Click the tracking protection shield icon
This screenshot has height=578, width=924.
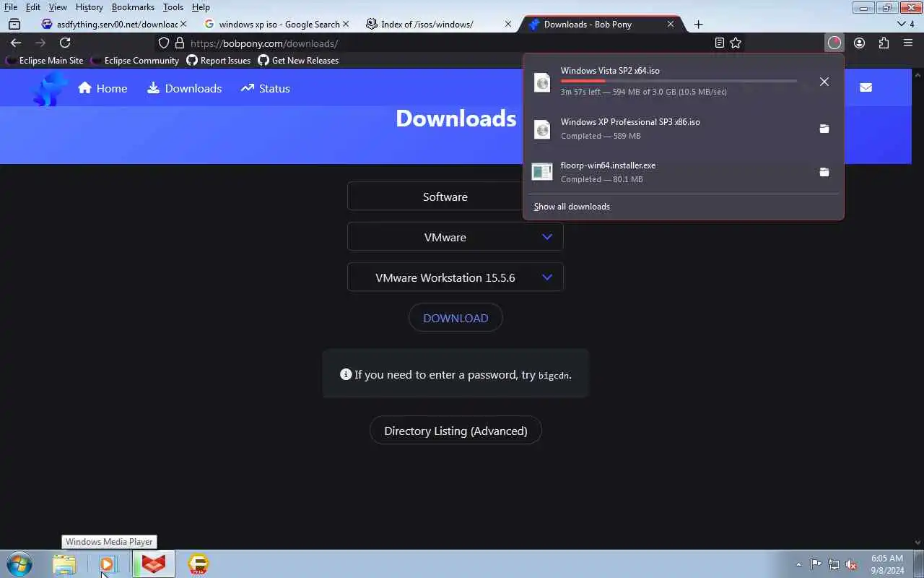[x=164, y=43]
